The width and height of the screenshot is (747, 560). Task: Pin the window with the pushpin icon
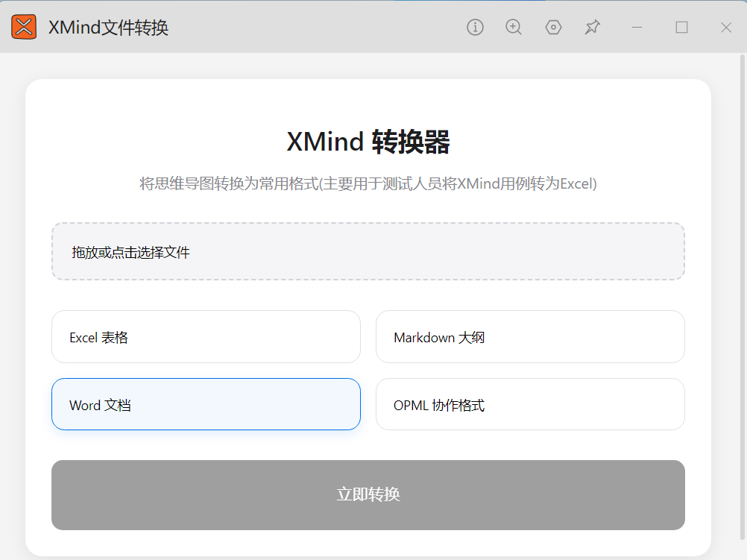pyautogui.click(x=592, y=27)
